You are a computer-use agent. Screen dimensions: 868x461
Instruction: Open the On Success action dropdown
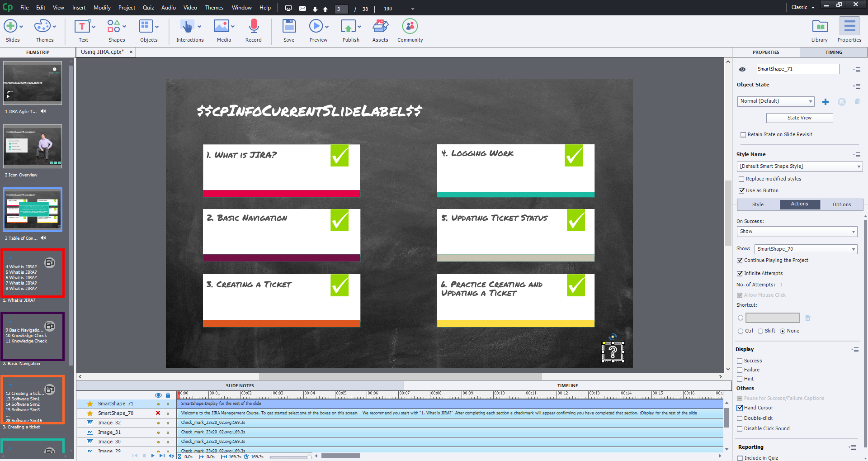pos(797,231)
